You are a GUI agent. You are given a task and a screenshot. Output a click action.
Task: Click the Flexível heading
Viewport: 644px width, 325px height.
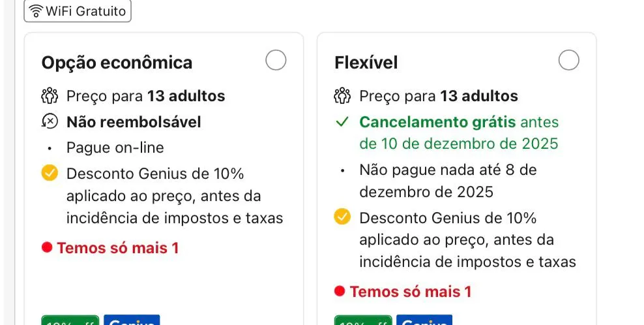[x=366, y=63]
